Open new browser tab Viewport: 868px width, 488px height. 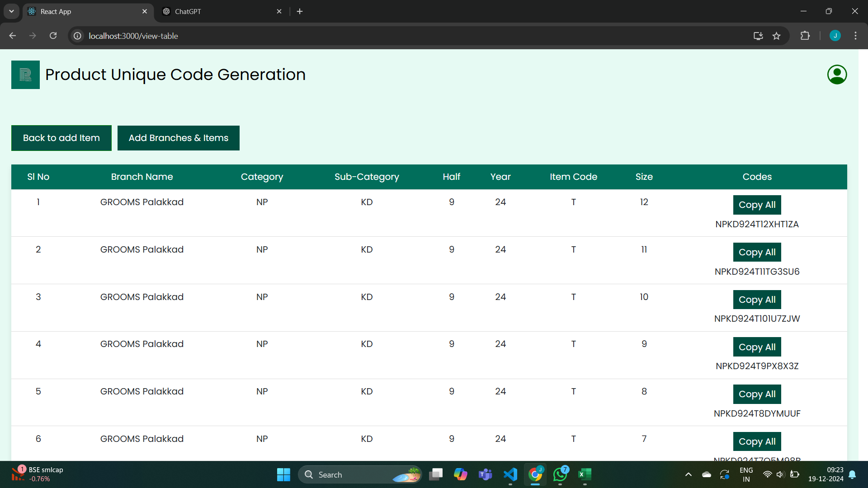point(300,11)
